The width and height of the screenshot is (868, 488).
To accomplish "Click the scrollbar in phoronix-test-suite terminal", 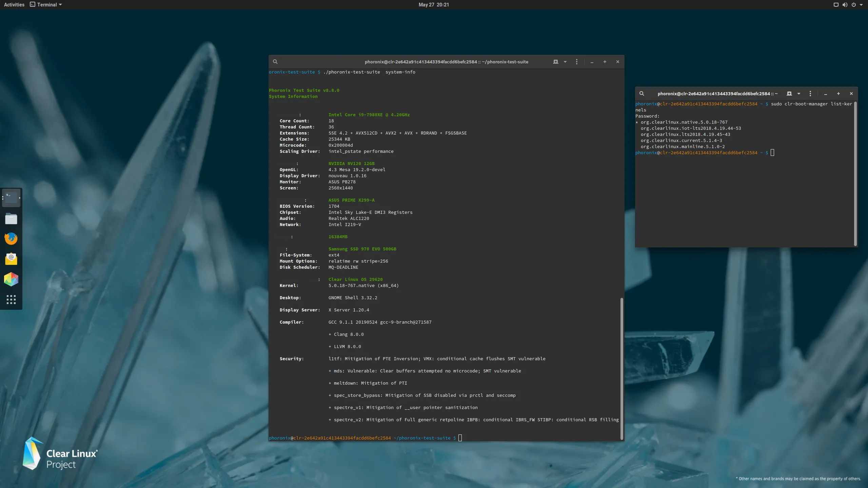I will coord(622,369).
